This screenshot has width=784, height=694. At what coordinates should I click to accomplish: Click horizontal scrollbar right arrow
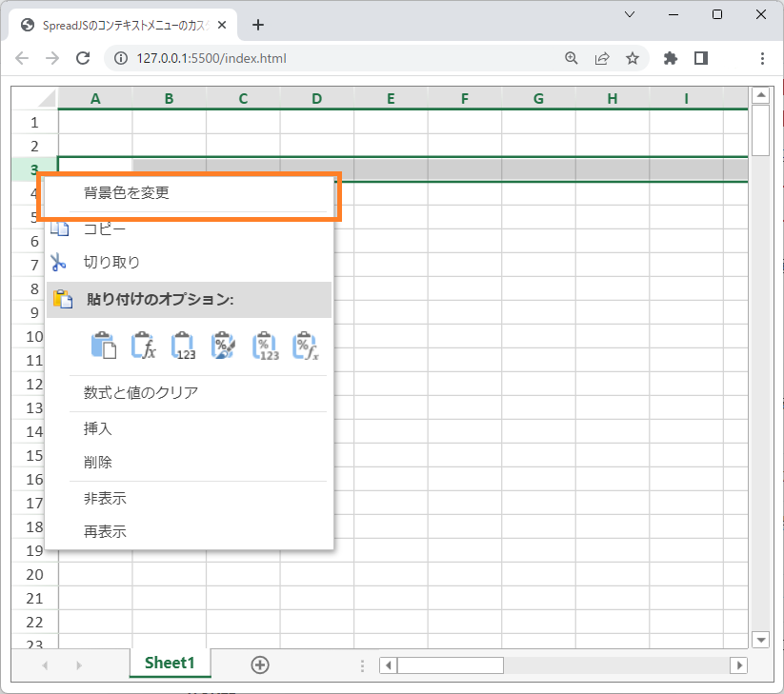click(x=739, y=665)
